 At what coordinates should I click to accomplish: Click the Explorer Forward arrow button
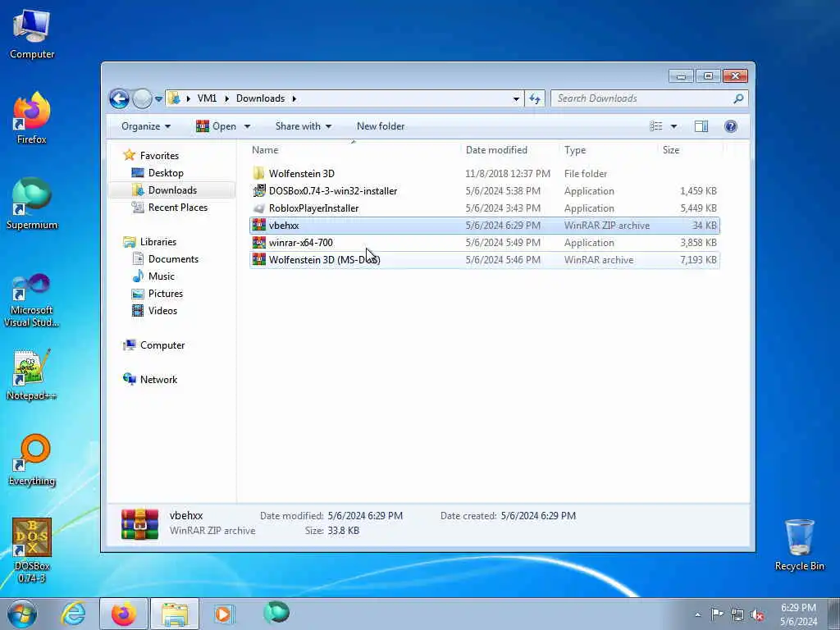pyautogui.click(x=142, y=98)
